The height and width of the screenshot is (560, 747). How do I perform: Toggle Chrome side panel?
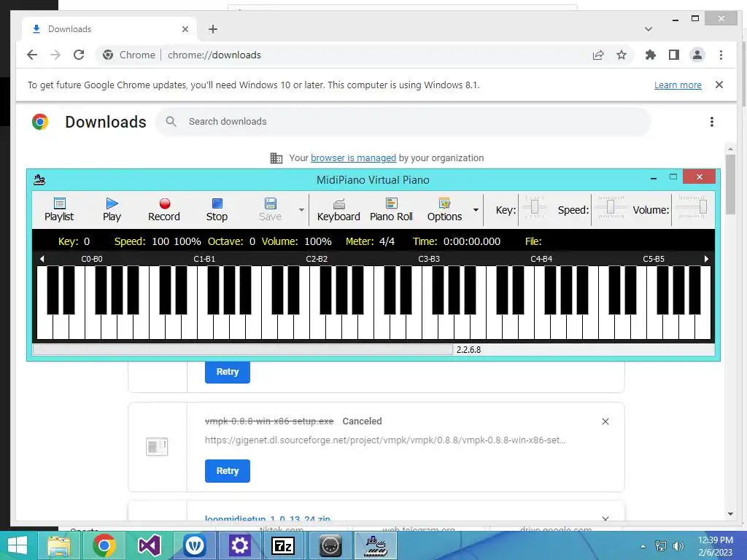point(673,55)
